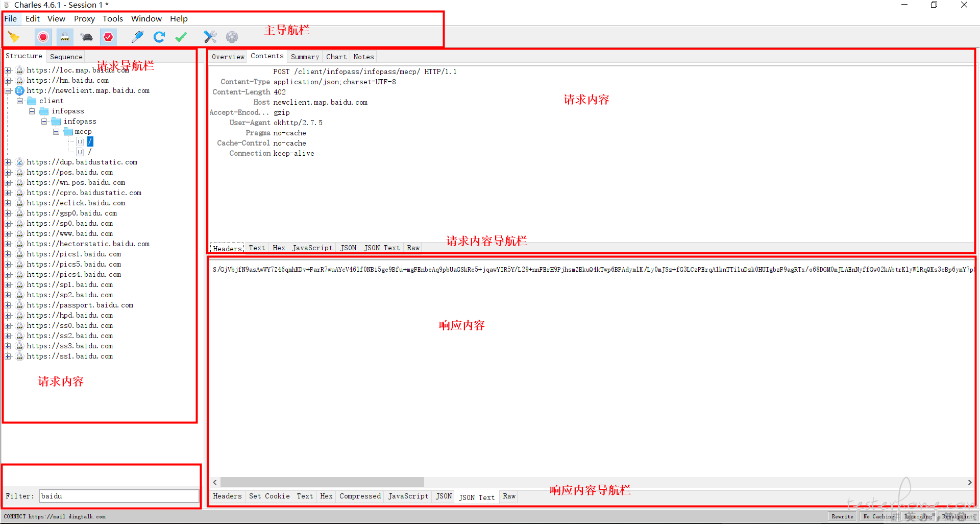Click the mecp folder icon
980x524 pixels.
click(68, 131)
